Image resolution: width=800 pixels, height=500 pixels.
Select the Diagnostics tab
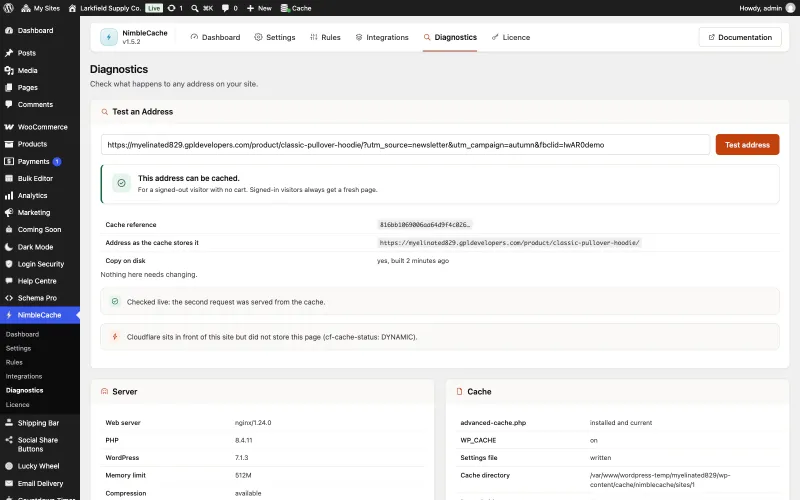(450, 37)
